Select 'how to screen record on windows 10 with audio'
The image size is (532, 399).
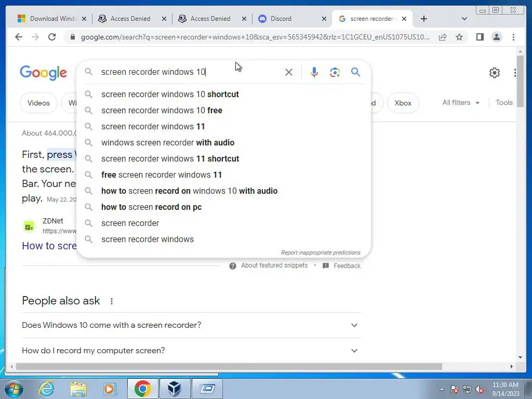224,191
